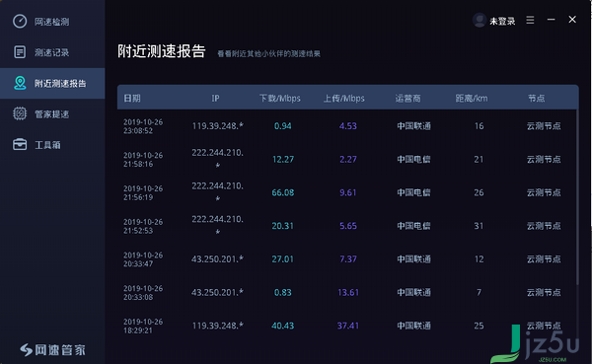Viewport: 592px width, 364px height.
Task: Click the 距离/km column header
Action: (472, 99)
